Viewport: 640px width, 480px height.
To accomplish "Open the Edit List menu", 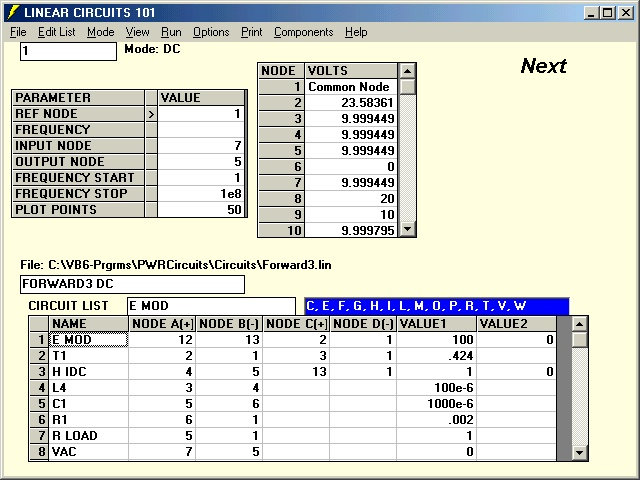I will point(56,32).
